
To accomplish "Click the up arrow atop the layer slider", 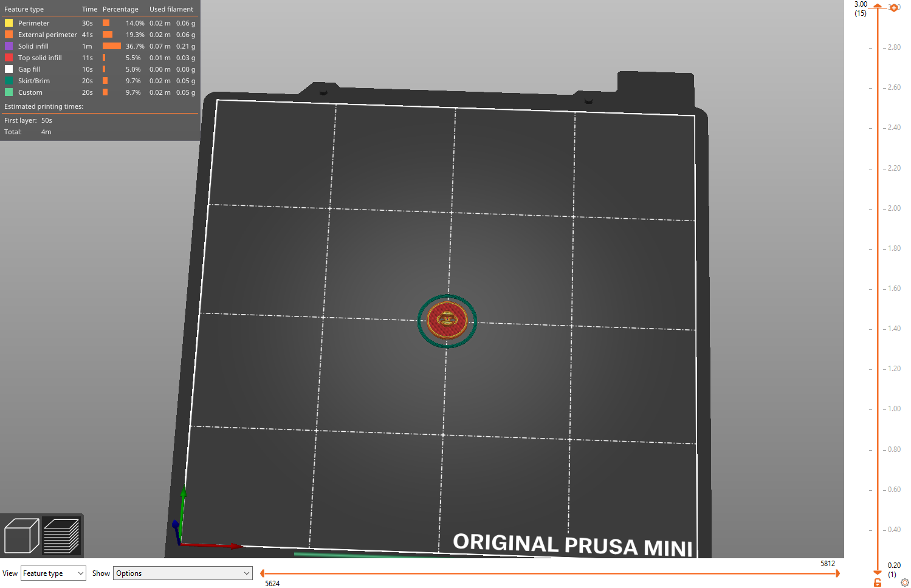I will [x=877, y=5].
